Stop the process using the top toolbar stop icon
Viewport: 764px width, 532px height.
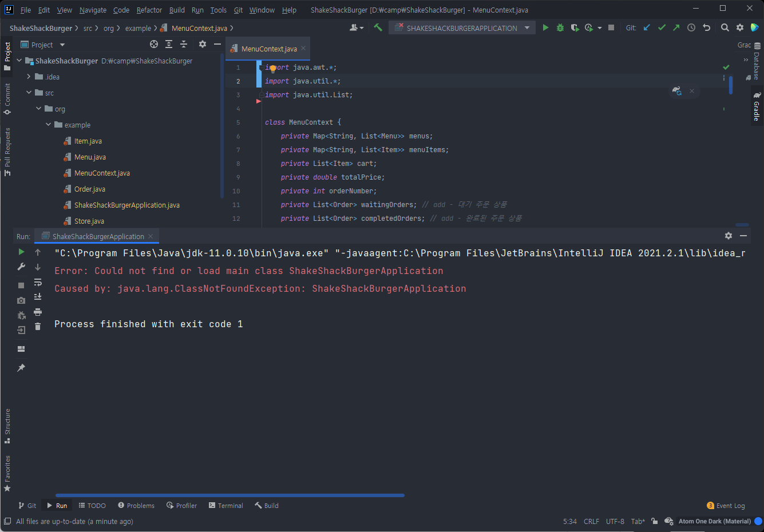[611, 27]
